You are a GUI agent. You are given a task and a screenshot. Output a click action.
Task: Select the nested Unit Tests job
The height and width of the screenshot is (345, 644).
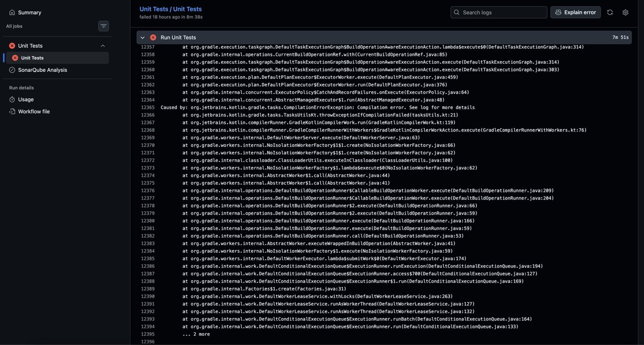point(56,58)
